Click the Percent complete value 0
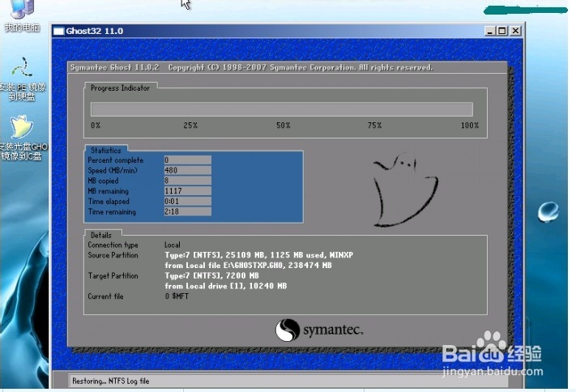Viewport: 576px width, 392px height. click(x=187, y=160)
